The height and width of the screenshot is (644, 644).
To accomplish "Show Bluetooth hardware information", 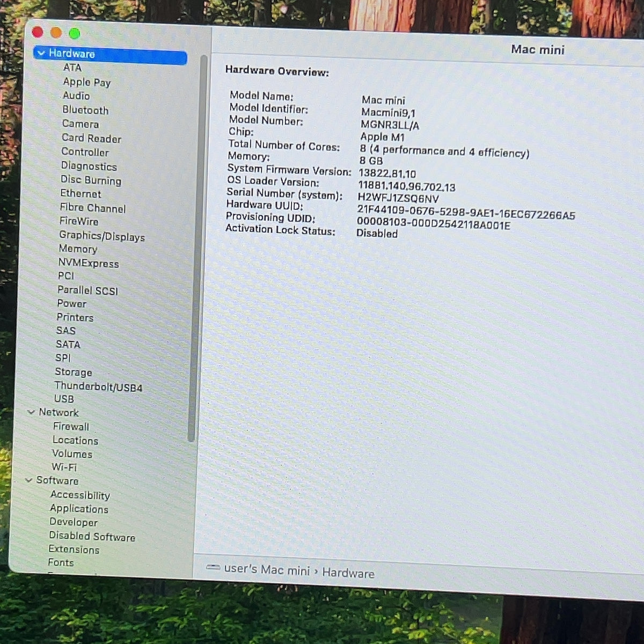I will [x=85, y=110].
